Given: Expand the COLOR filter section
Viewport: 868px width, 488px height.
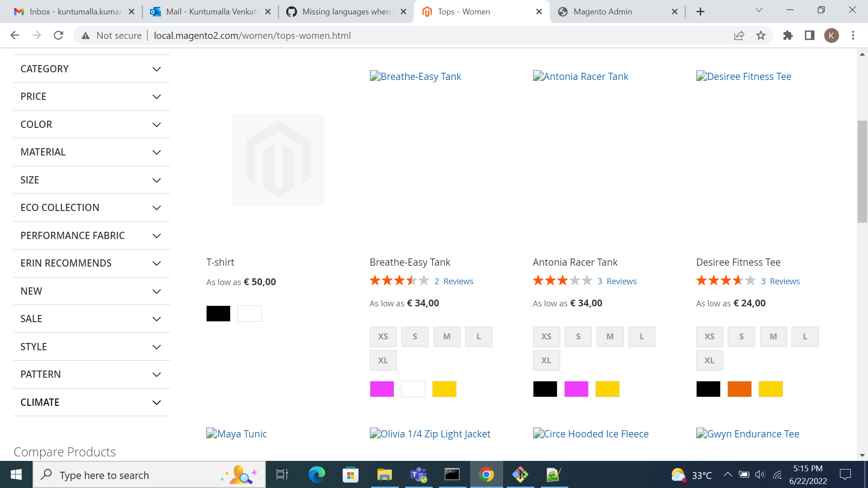Looking at the screenshot, I should click(90, 124).
